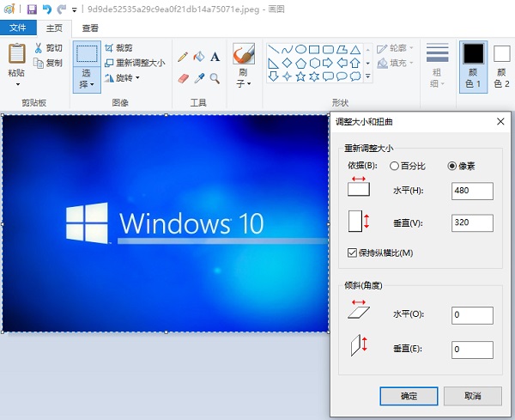Choose the triangle shape
The image size is (515, 420).
click(355, 50)
